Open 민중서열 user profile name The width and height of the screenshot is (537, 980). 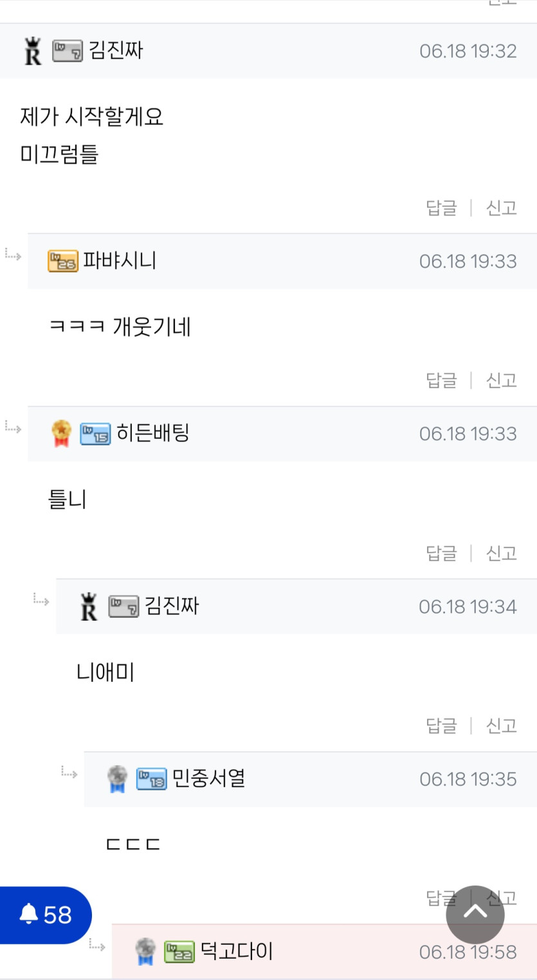click(x=209, y=779)
